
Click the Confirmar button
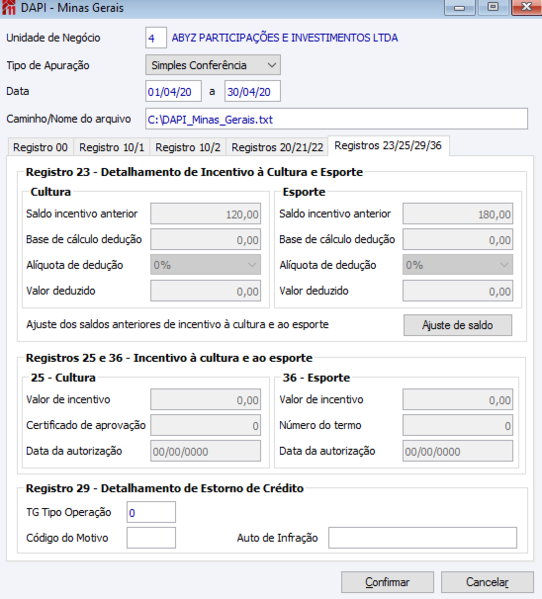click(x=387, y=582)
